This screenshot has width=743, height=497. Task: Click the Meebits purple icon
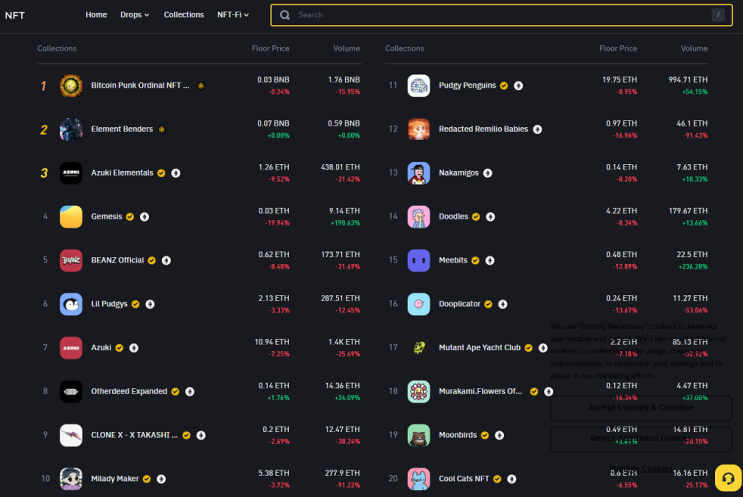click(419, 260)
